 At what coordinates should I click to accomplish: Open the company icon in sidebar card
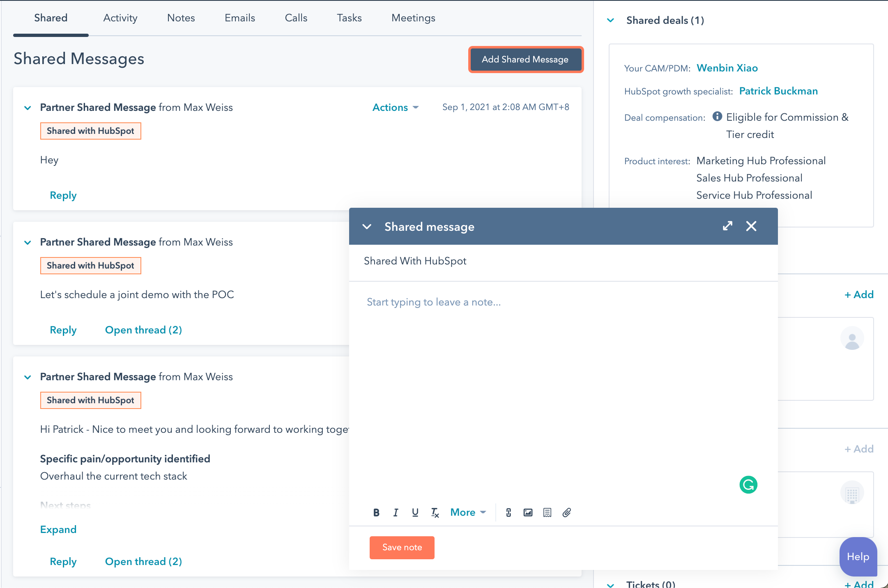[x=852, y=492]
